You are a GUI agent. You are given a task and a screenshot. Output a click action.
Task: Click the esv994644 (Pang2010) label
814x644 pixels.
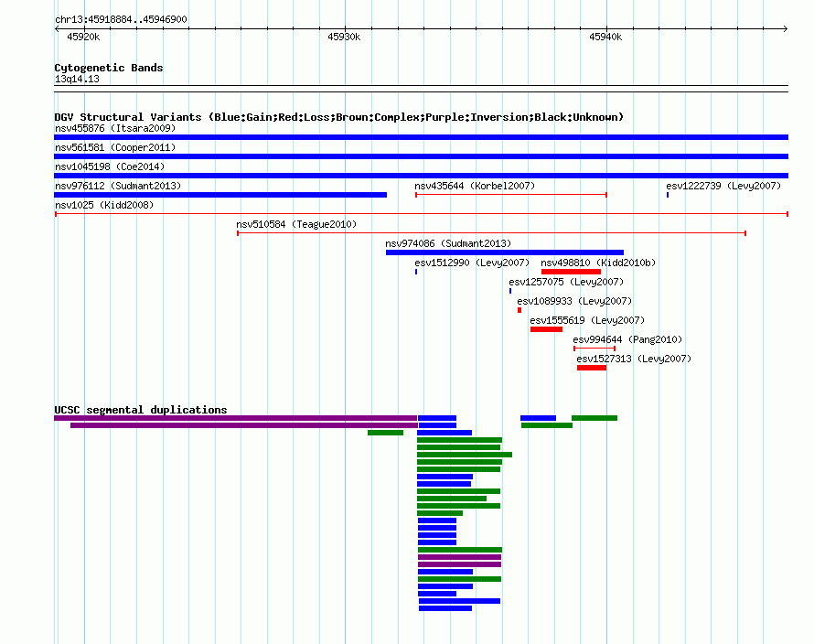coord(627,339)
